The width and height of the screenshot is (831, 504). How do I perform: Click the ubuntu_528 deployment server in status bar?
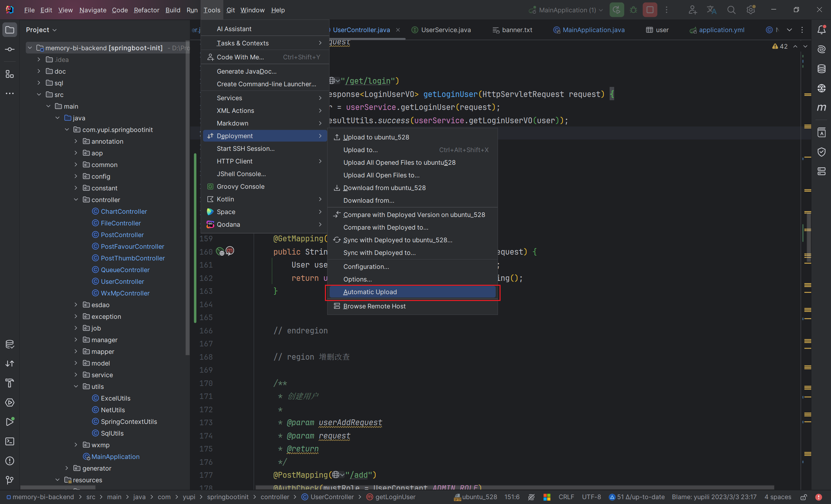point(476,497)
